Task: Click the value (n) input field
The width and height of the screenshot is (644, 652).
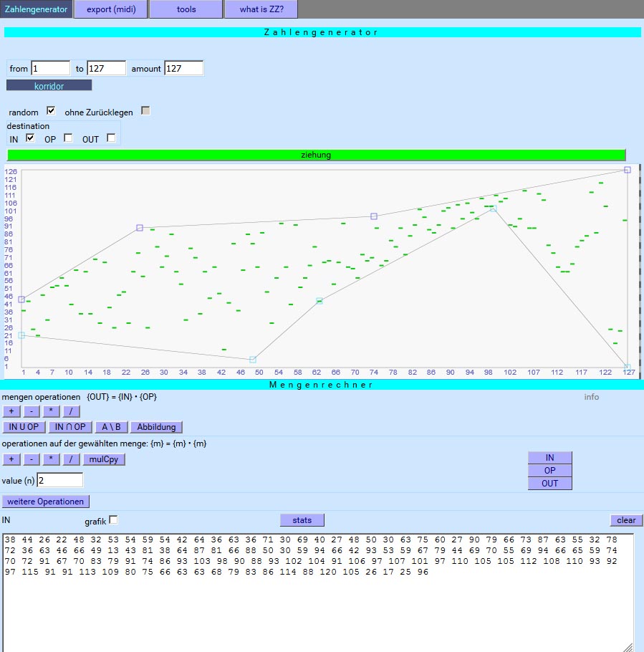Action: (60, 480)
